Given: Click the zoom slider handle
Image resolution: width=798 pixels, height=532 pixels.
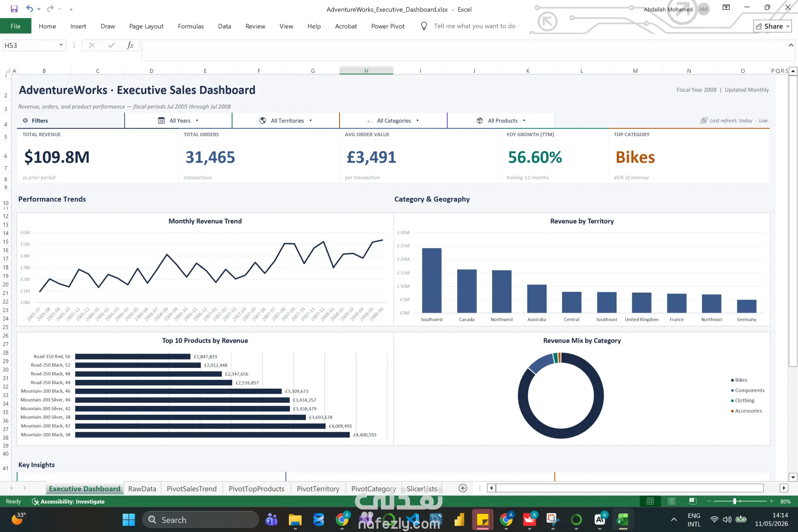Looking at the screenshot, I should click(735, 501).
